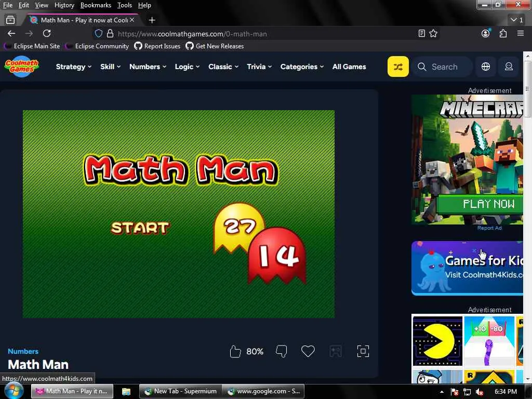Start the Math Man game
Image resolution: width=532 pixels, height=399 pixels.
pos(140,228)
